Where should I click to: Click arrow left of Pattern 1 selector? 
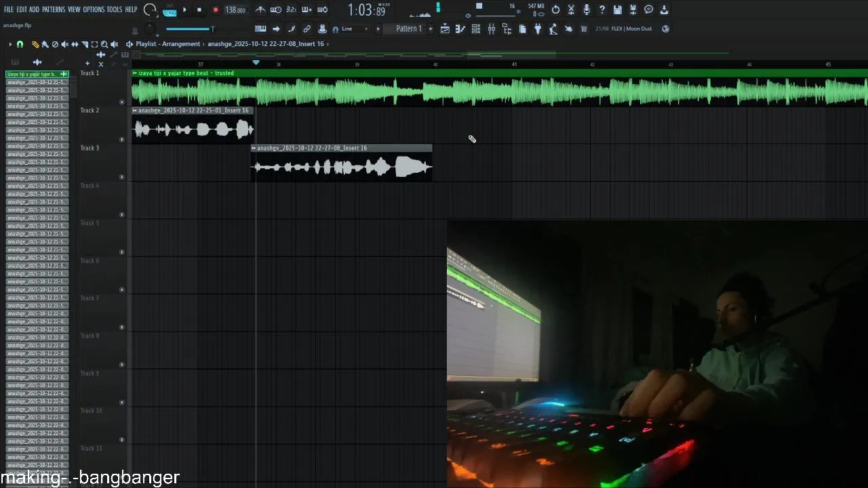[378, 28]
